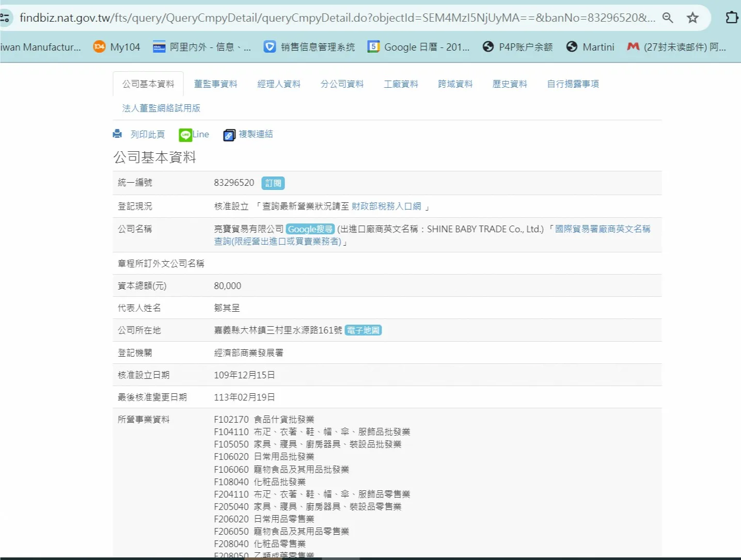Open the 分公司資料 tab
Viewport: 741px width, 560px height.
[x=342, y=84]
